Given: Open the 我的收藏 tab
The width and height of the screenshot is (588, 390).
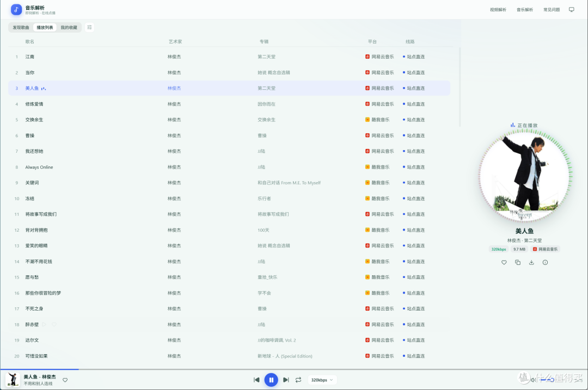Looking at the screenshot, I should point(69,27).
